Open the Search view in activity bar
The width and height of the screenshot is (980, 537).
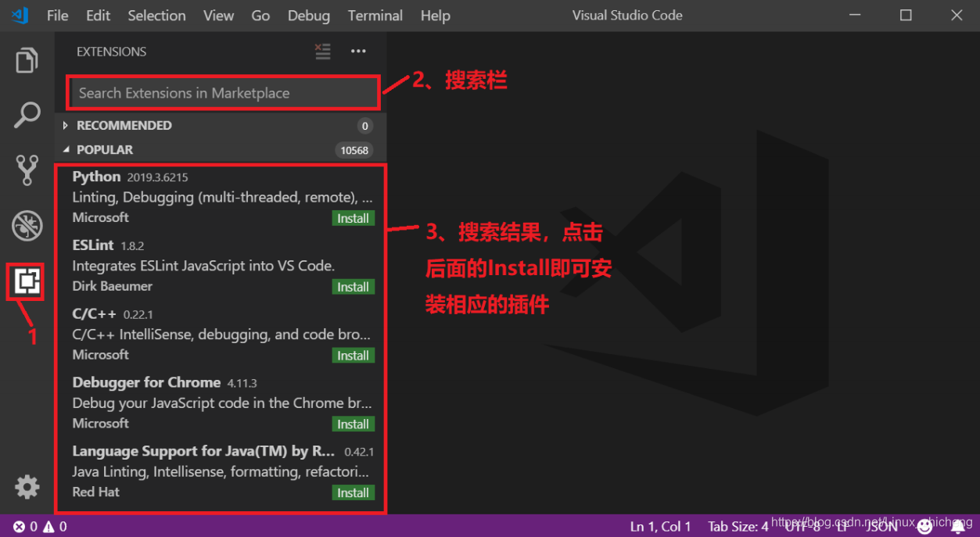[27, 115]
